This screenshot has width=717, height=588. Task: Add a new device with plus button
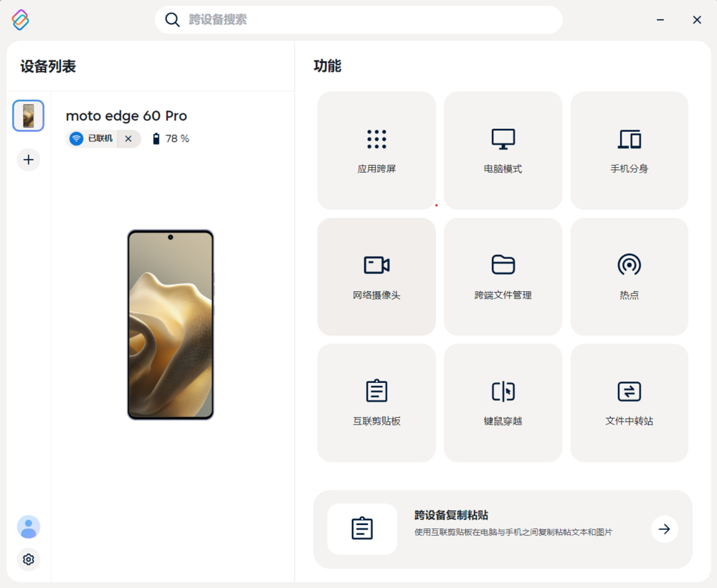pos(29,160)
